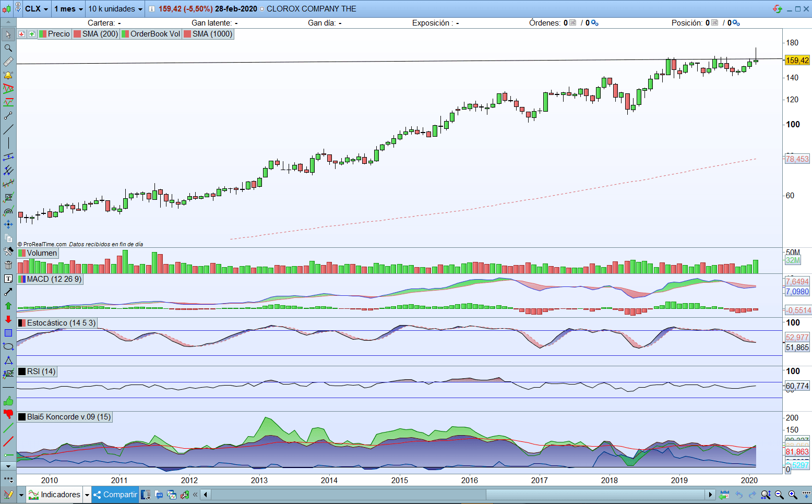This screenshot has width=812, height=504.
Task: Open the candlestick chart style selector
Action: coord(7,9)
